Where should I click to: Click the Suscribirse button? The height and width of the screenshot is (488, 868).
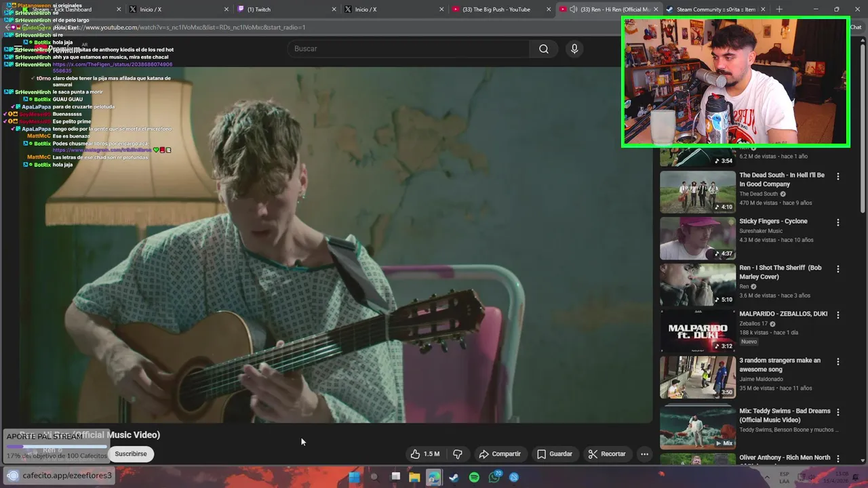(131, 454)
